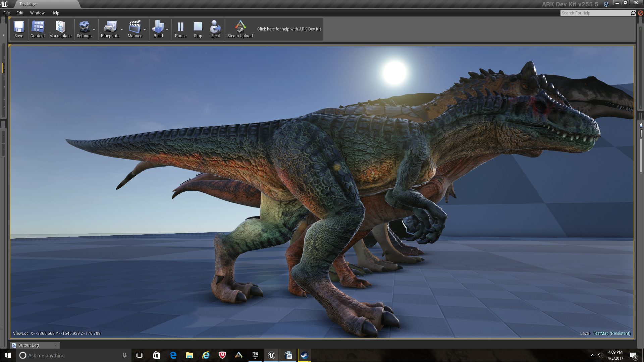
Task: Open the Epic Games Launcher taskbar icon
Action: coord(255,355)
